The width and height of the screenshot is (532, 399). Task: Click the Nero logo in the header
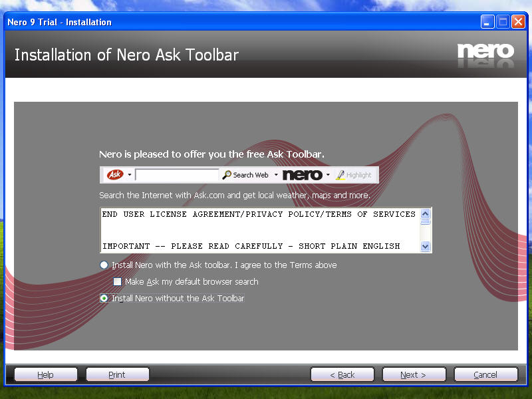pos(485,51)
